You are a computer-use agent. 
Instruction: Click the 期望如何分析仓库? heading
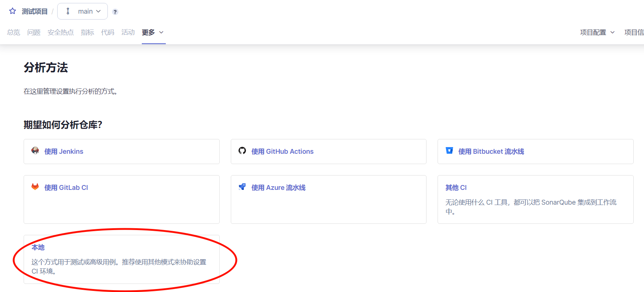coord(63,125)
